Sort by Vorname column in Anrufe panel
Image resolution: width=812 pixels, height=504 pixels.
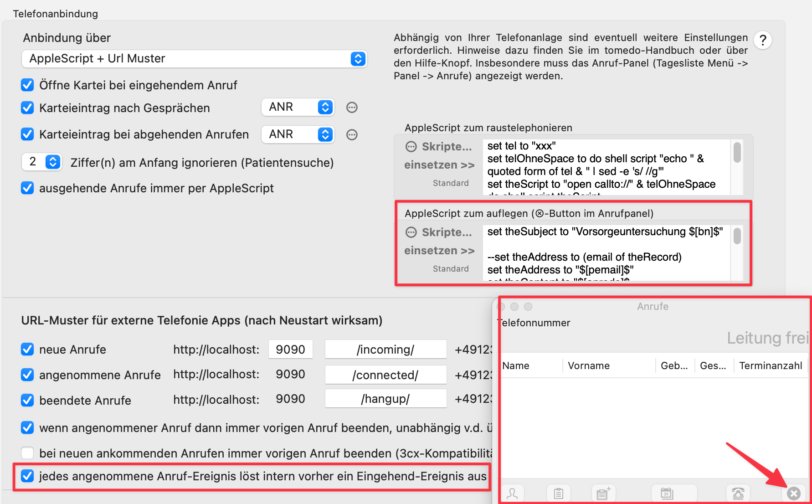610,365
